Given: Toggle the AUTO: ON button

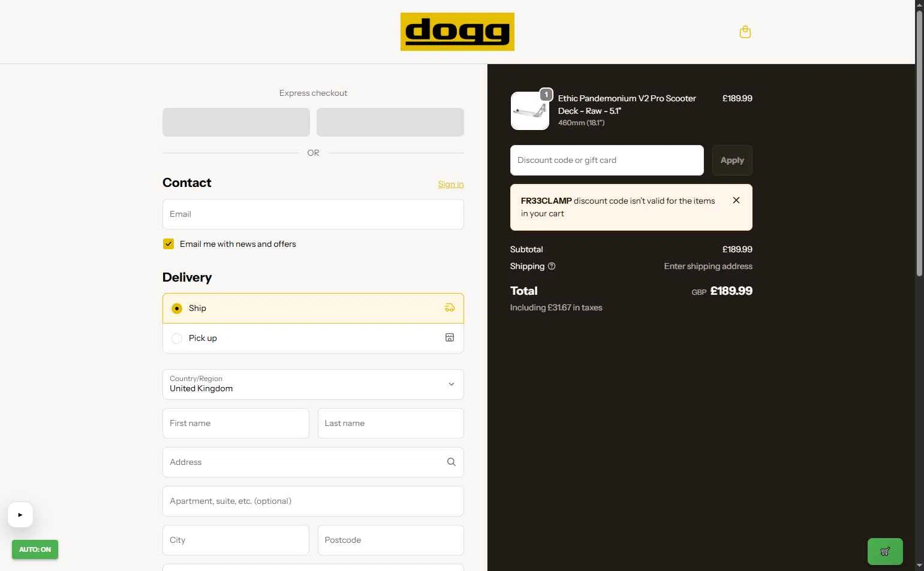Looking at the screenshot, I should click(35, 549).
